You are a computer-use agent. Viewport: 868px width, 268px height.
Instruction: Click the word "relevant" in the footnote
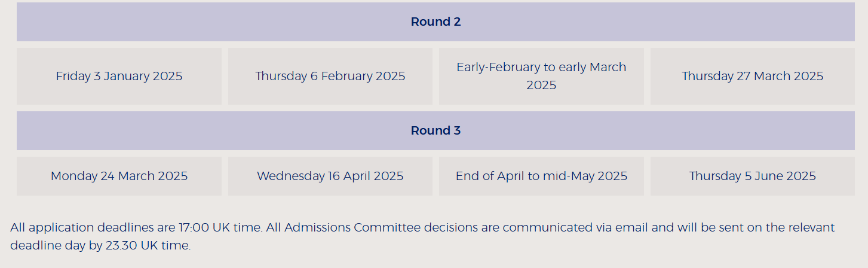coord(811,228)
